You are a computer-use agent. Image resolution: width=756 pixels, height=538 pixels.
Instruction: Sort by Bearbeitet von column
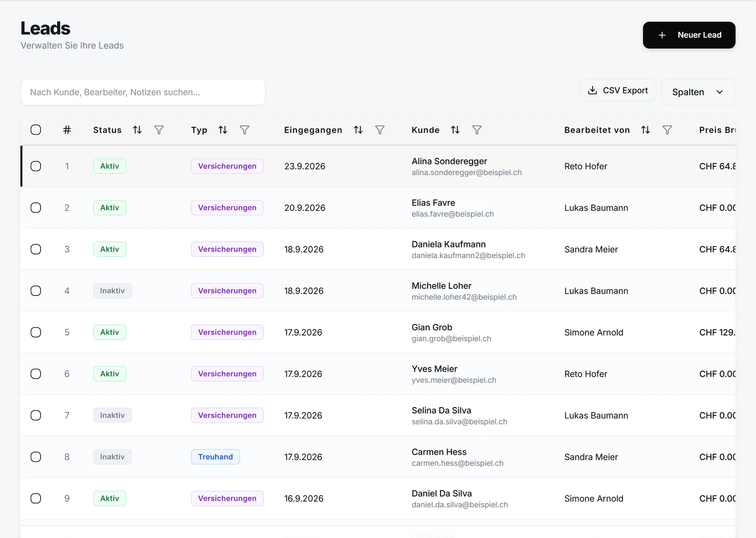coord(646,130)
